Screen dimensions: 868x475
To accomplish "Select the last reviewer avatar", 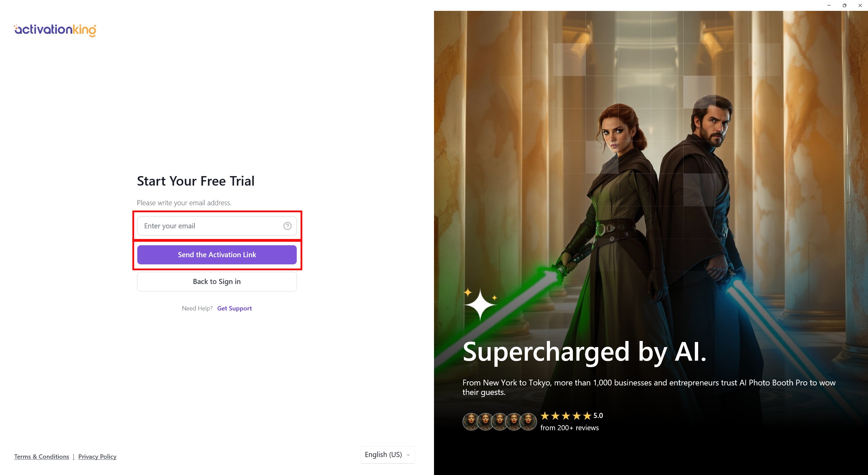I will [x=528, y=422].
